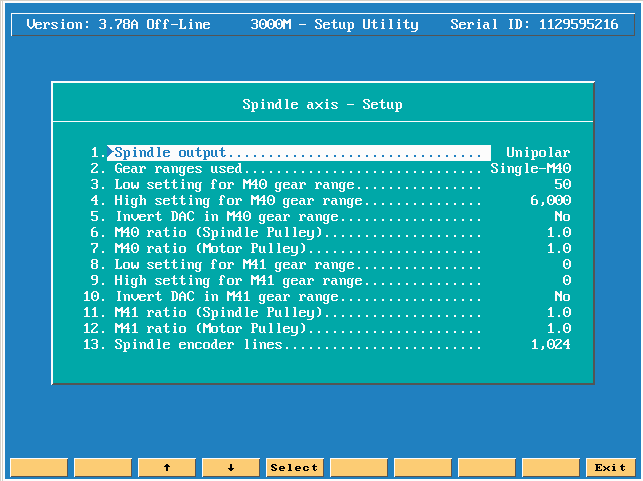643x481 pixels.
Task: Select M40 ratio (Motor Pulley) row
Action: tap(327, 248)
